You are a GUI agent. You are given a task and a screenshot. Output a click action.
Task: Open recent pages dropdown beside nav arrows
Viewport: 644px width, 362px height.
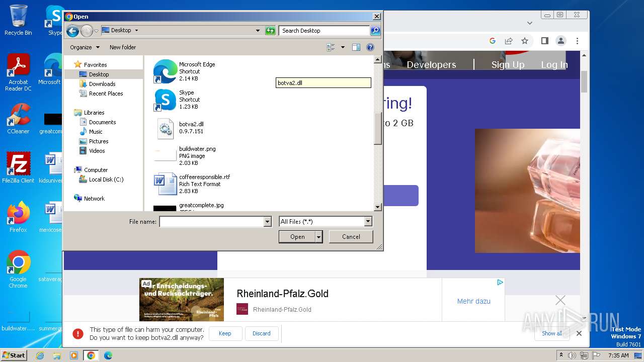tap(97, 31)
